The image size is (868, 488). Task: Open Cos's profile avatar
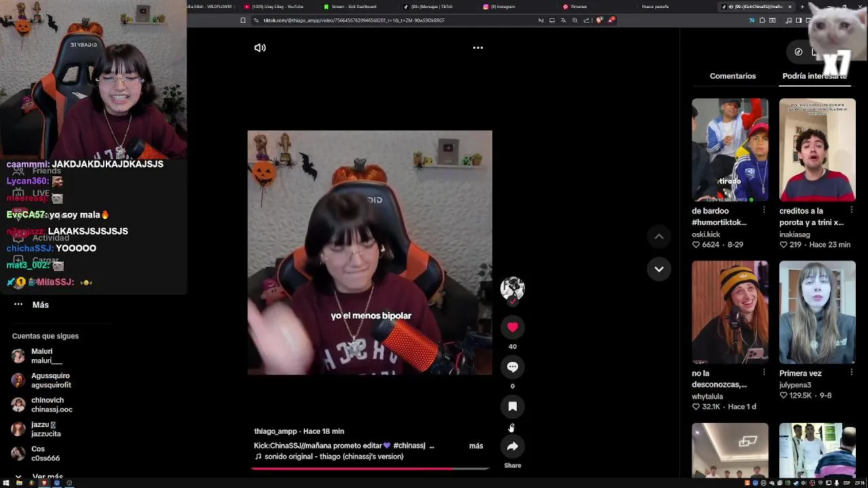tap(18, 453)
